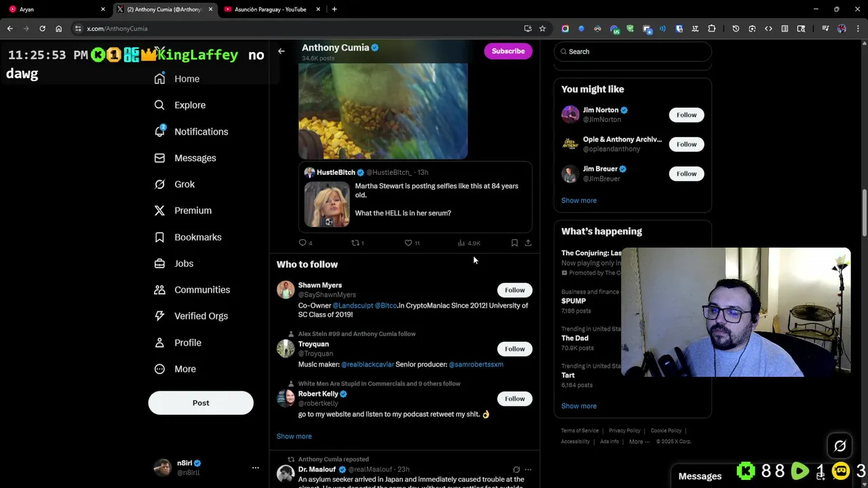This screenshot has height=488, width=868.
Task: Open the @samrobertssxm mention link
Action: [x=476, y=365]
